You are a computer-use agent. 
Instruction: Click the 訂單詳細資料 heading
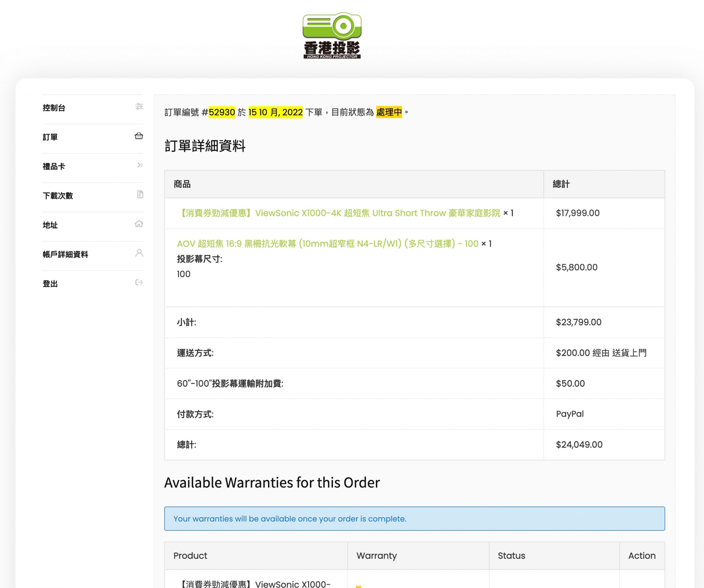pyautogui.click(x=205, y=146)
